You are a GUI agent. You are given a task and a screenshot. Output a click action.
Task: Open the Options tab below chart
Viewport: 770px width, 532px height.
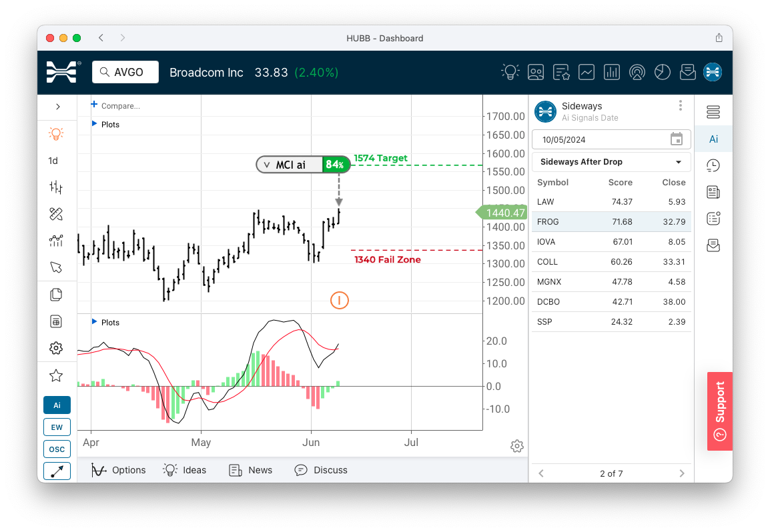[119, 470]
